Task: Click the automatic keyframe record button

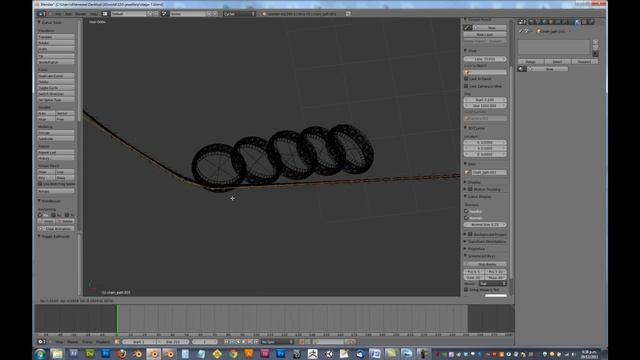Action: (x=302, y=342)
